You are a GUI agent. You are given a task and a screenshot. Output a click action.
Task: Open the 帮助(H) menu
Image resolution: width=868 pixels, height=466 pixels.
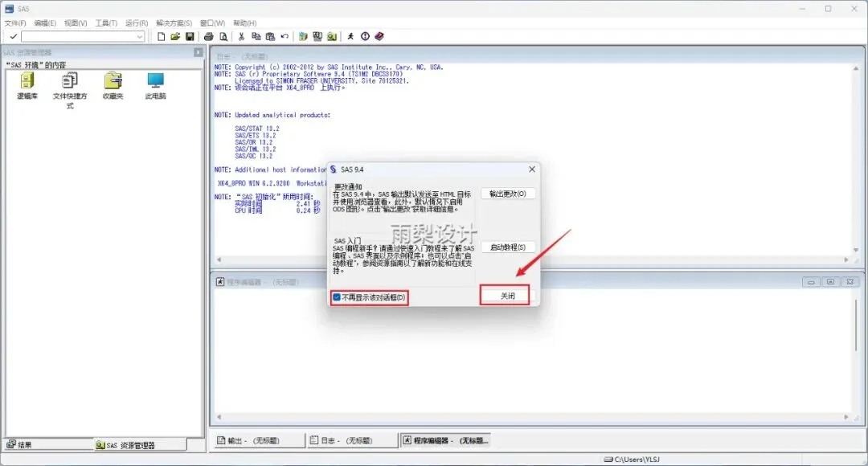point(244,23)
